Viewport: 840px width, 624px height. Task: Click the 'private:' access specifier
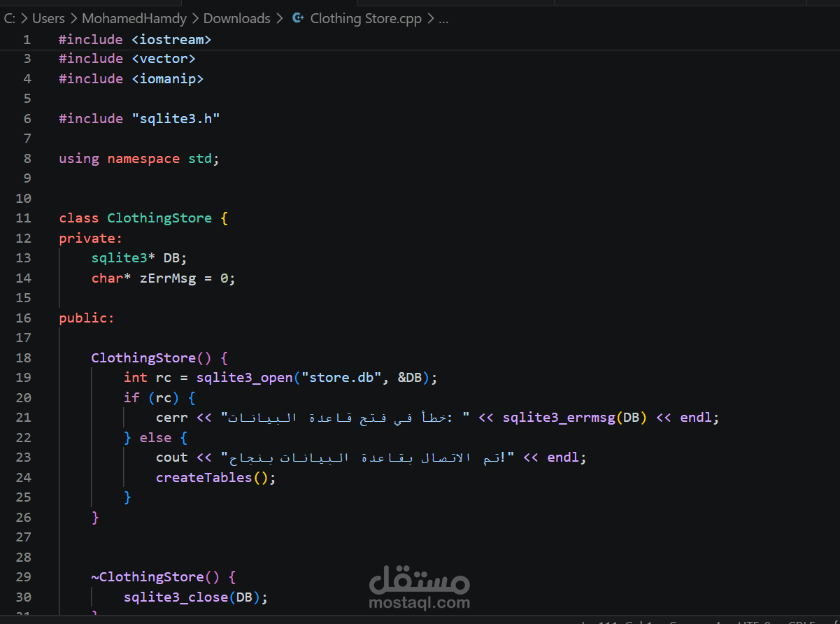coord(91,239)
